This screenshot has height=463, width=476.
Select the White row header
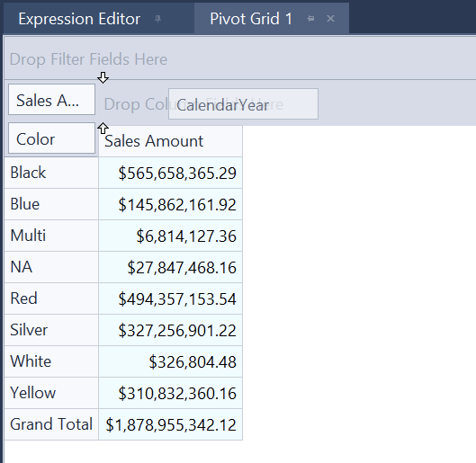51,361
